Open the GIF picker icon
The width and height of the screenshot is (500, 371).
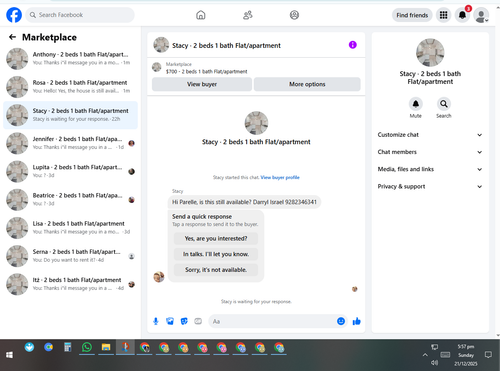click(x=198, y=321)
